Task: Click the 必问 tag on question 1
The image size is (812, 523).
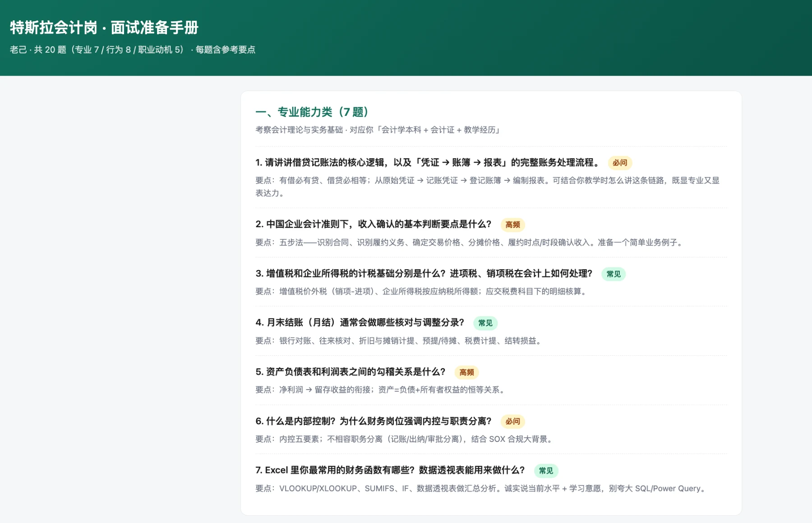Action: pyautogui.click(x=620, y=163)
